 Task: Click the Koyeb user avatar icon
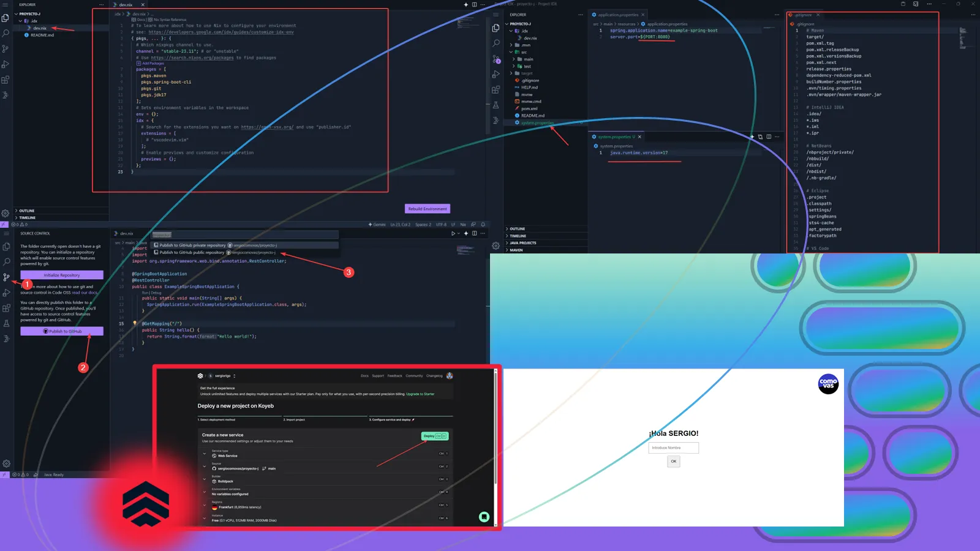450,376
